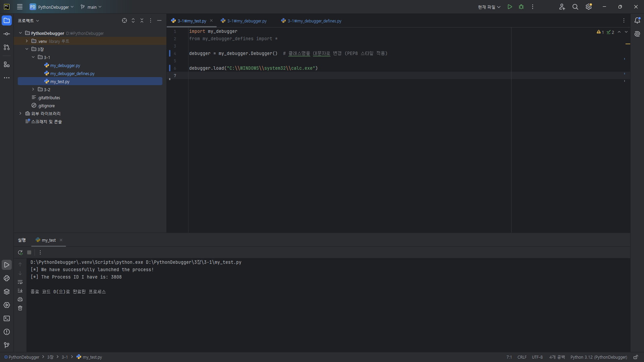The height and width of the screenshot is (362, 644).
Task: Click CRLF line separator in status bar
Action: 522,357
